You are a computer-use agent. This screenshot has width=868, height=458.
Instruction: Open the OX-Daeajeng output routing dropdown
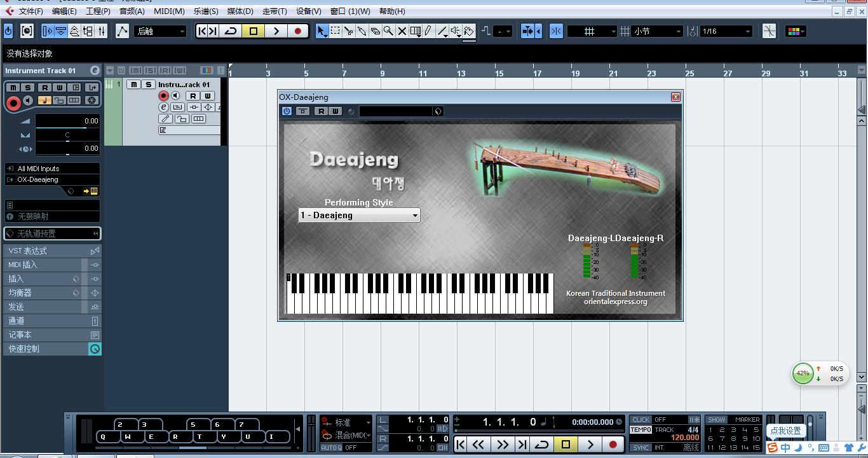(52, 179)
